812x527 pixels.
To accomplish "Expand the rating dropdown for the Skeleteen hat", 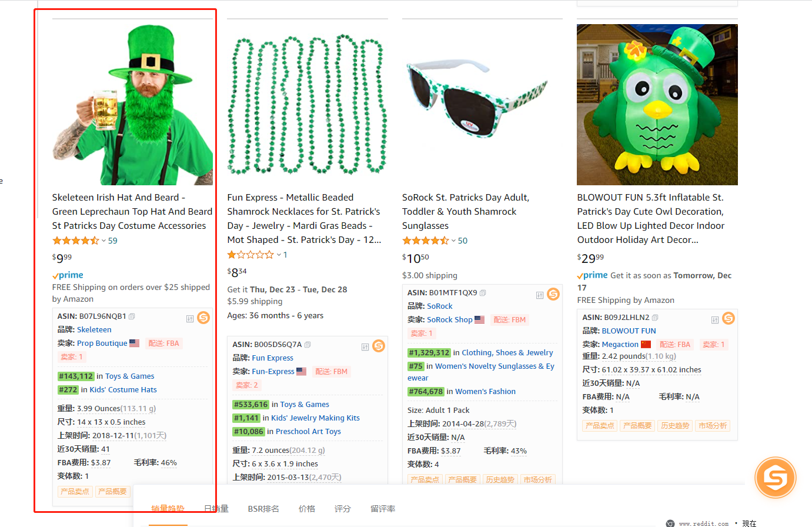I will [103, 241].
